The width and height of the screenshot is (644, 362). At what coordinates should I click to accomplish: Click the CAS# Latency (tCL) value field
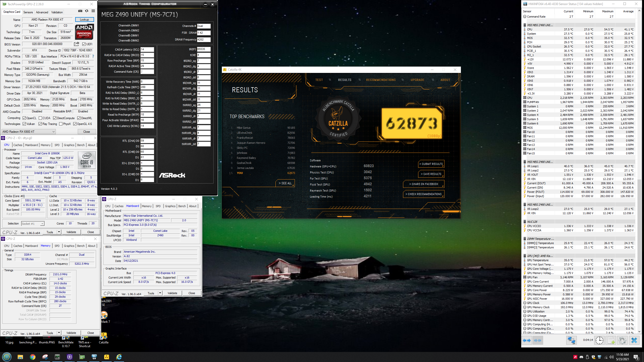pyautogui.click(x=147, y=50)
